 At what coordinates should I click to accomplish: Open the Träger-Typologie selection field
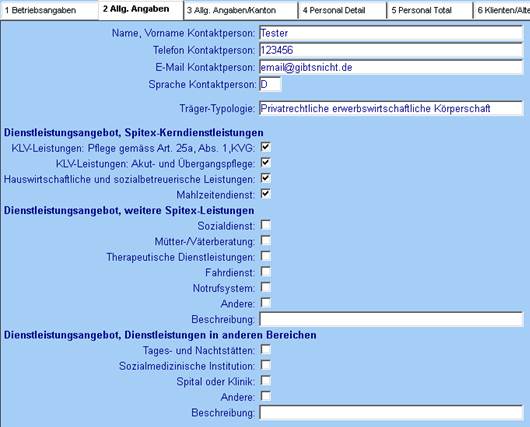click(x=391, y=109)
